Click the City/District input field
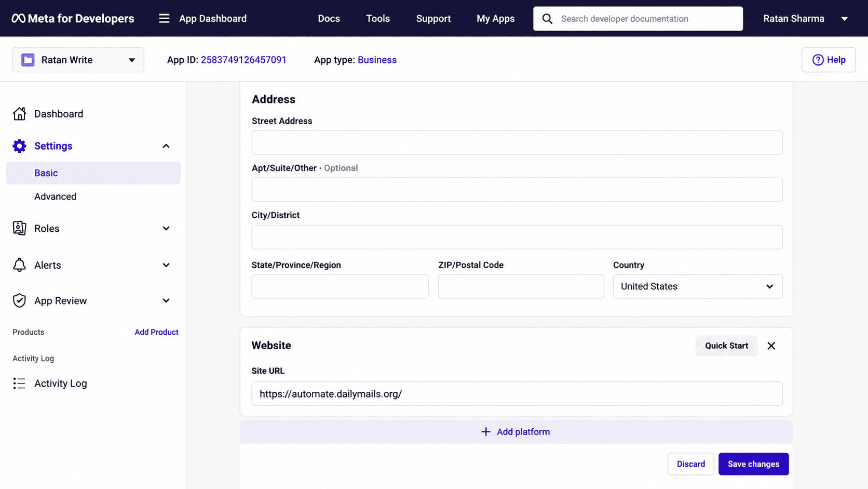868x489 pixels. 517,237
